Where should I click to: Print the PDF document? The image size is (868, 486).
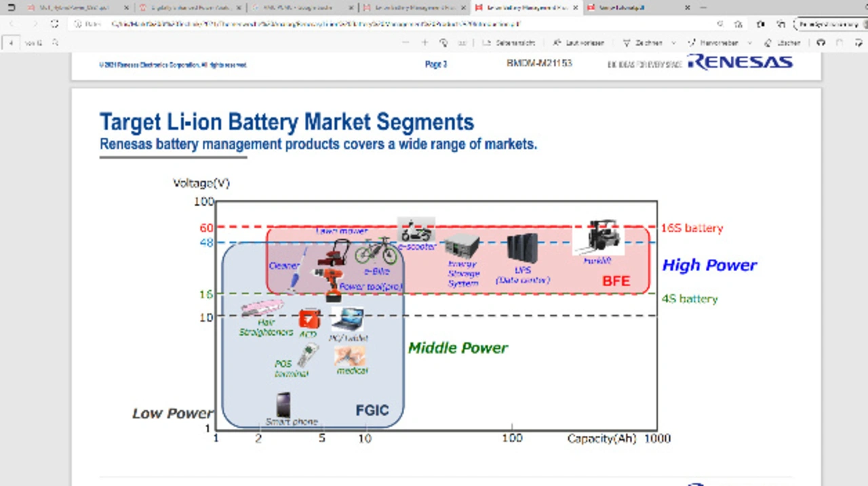pyautogui.click(x=821, y=43)
